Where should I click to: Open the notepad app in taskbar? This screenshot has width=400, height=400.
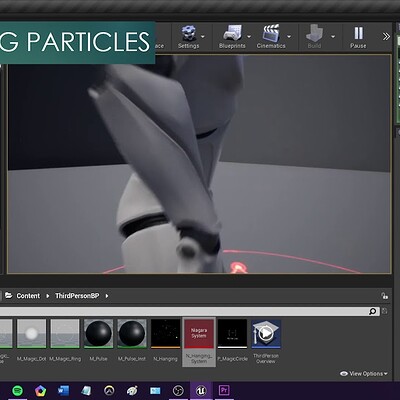click(86, 391)
